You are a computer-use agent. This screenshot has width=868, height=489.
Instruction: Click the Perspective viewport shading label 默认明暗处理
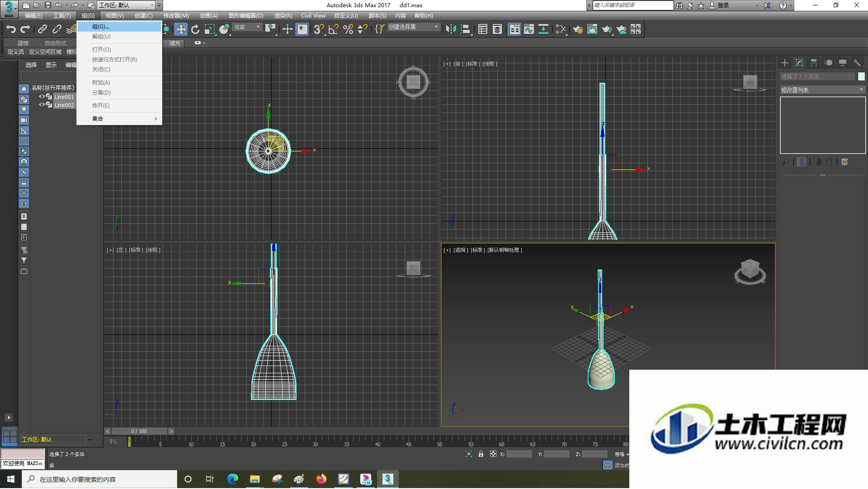[x=505, y=250]
